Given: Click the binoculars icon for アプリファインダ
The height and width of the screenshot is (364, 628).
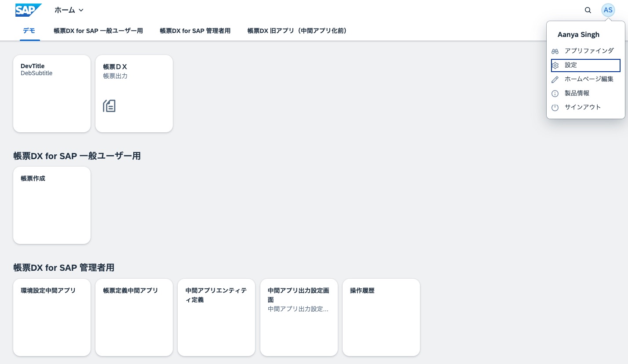Looking at the screenshot, I should tap(555, 51).
